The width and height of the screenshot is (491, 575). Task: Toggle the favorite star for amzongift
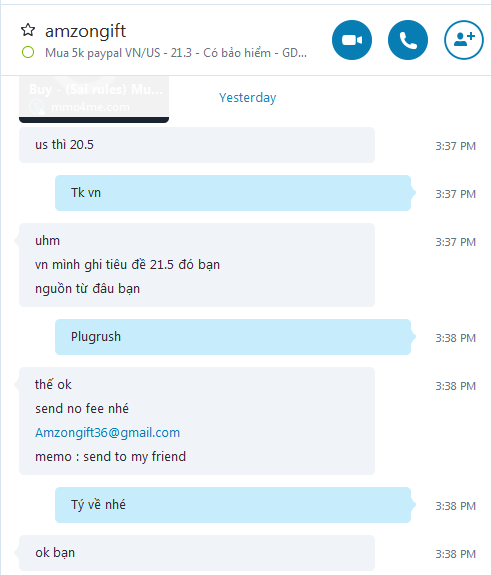tap(28, 30)
